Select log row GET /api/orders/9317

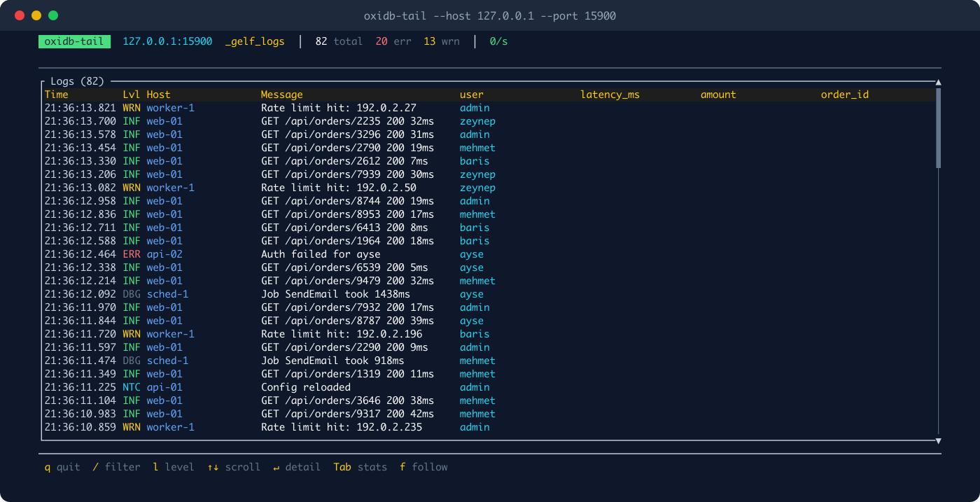489,414
